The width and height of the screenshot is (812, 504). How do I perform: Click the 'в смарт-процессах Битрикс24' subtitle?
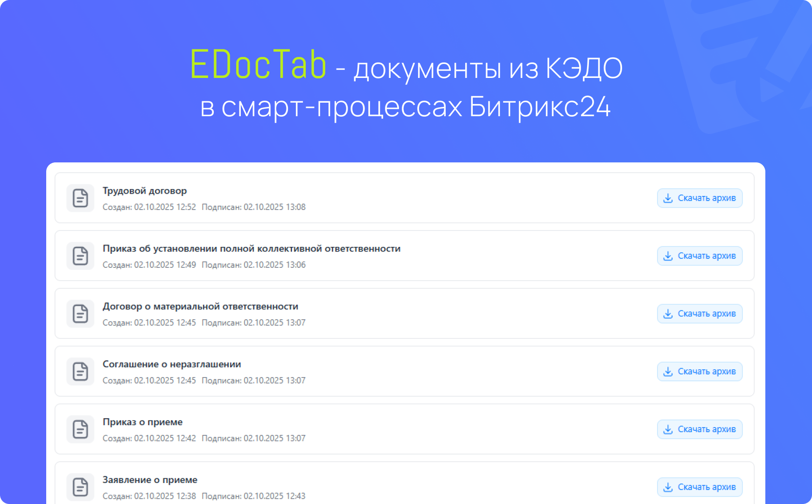[406, 107]
